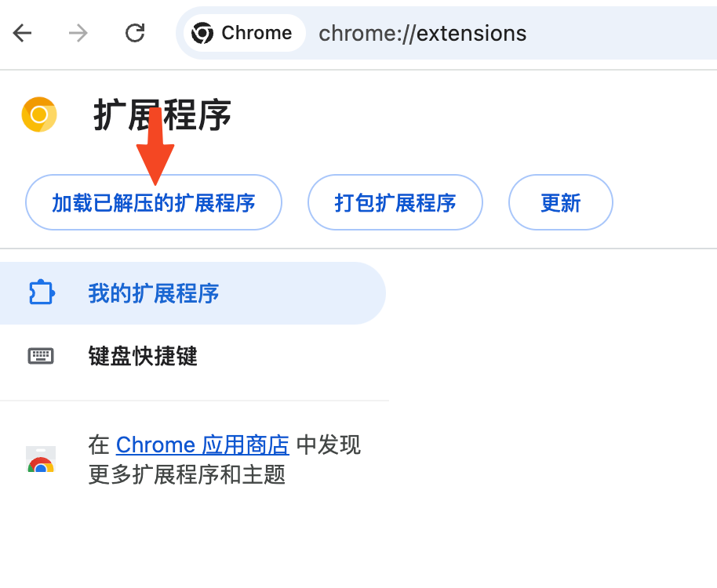Screen dimensions: 717x588
Task: Click the chrome://extensions URL text
Action: (423, 34)
